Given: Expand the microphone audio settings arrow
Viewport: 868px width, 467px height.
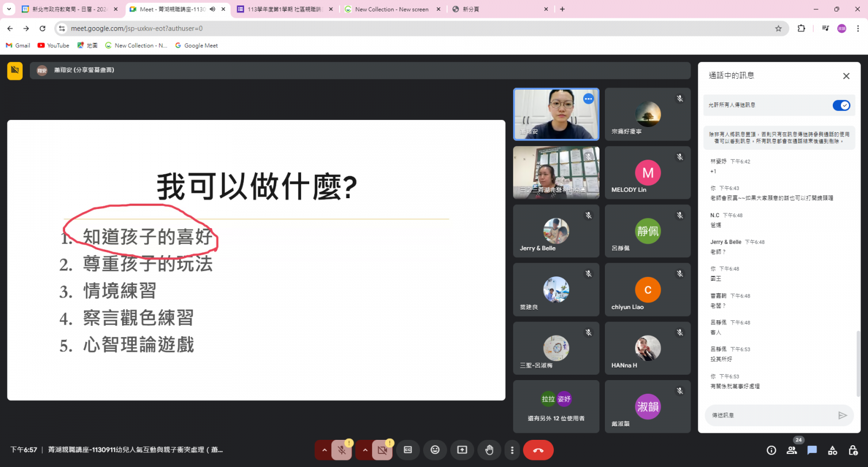Looking at the screenshot, I should [324, 450].
